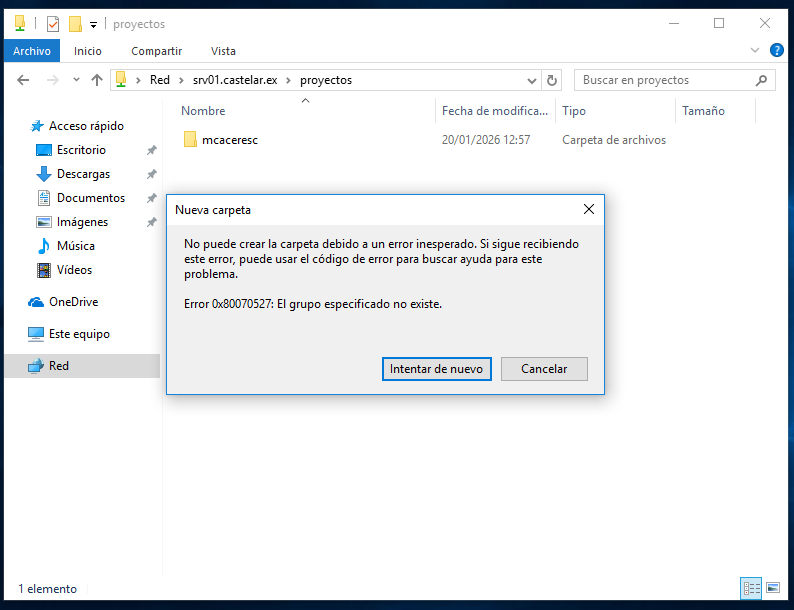Open the recent locations dropdown arrow

pyautogui.click(x=76, y=80)
